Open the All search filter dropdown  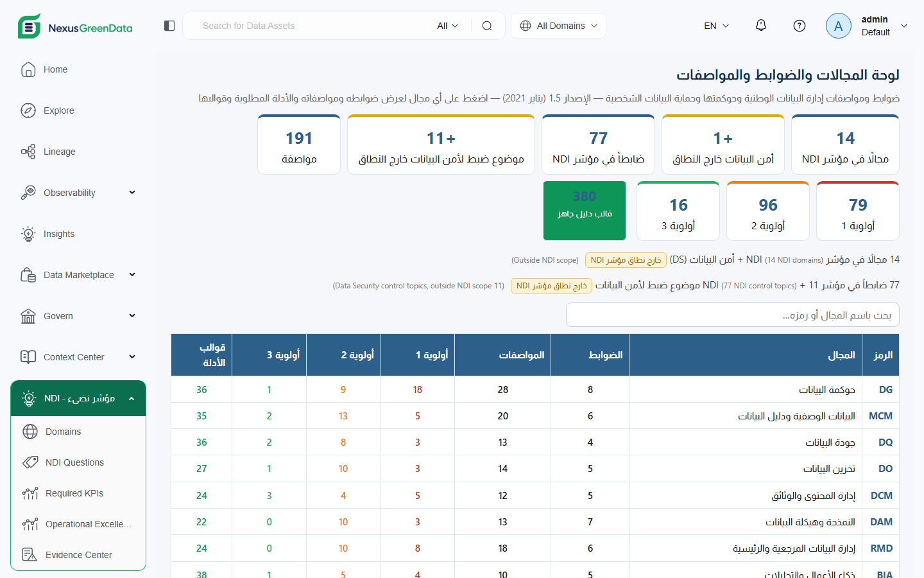[x=448, y=26]
